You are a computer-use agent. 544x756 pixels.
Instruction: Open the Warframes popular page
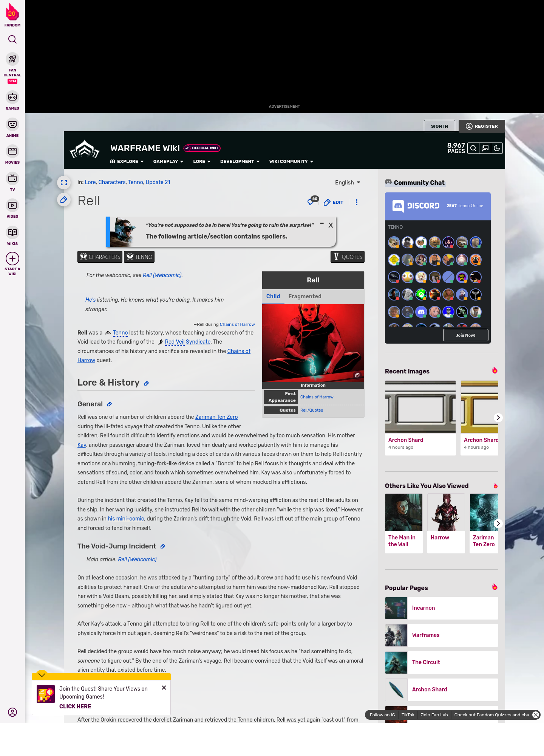(442, 635)
